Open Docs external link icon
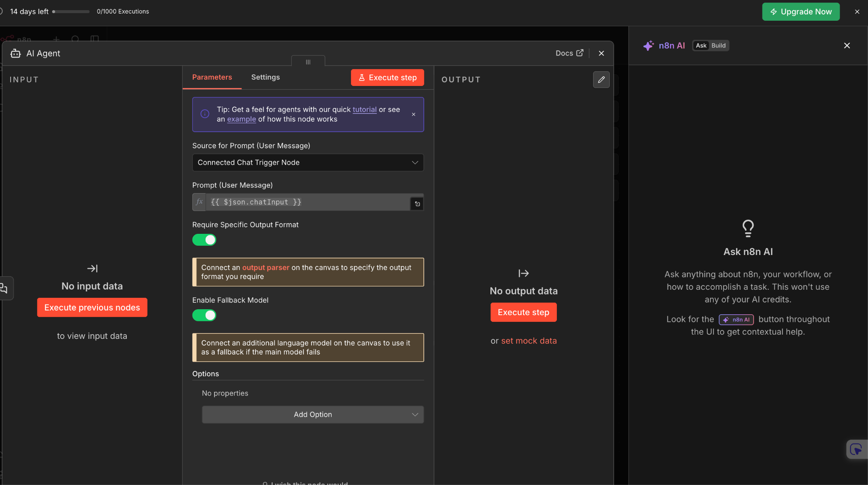The image size is (868, 485). click(x=580, y=53)
